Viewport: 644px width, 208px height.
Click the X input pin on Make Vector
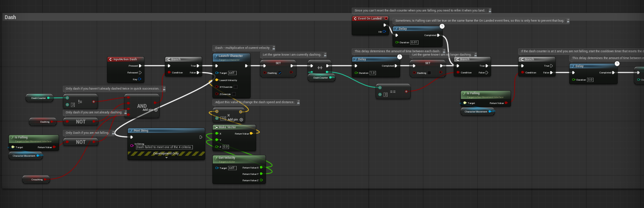click(x=216, y=133)
